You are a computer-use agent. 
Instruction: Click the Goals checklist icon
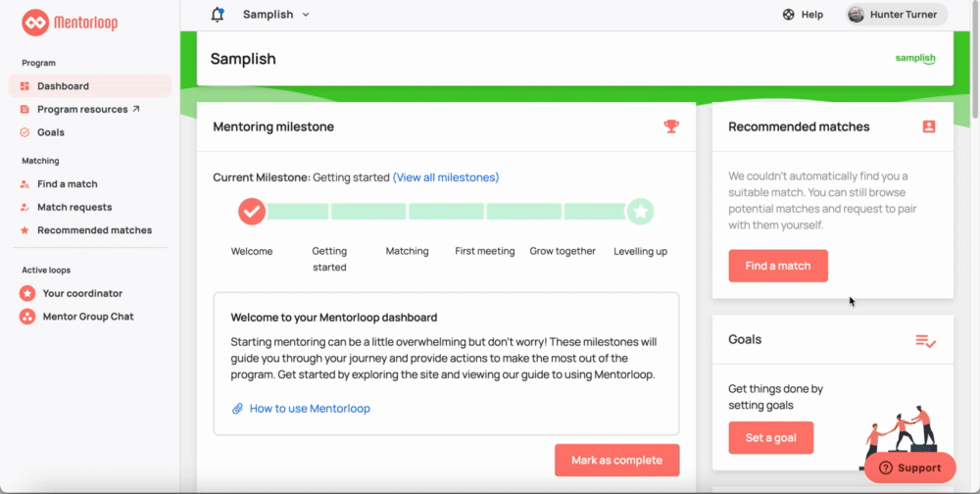926,341
